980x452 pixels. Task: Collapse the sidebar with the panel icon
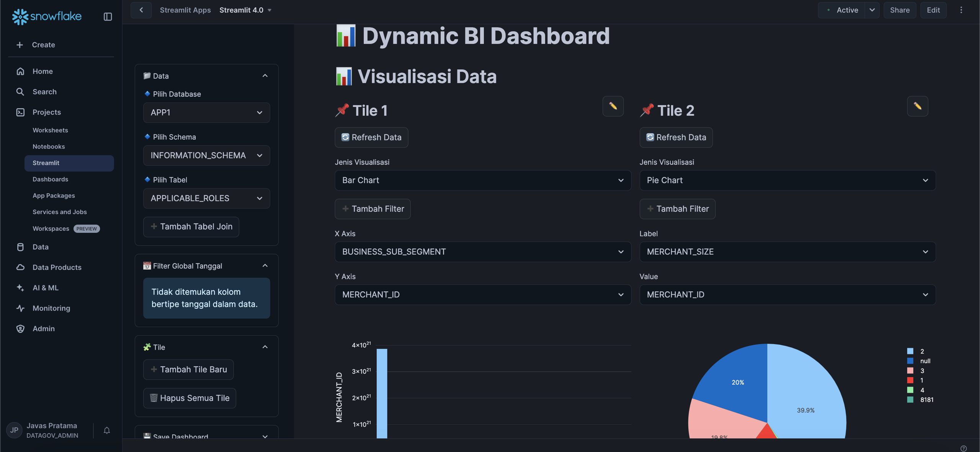pos(108,16)
